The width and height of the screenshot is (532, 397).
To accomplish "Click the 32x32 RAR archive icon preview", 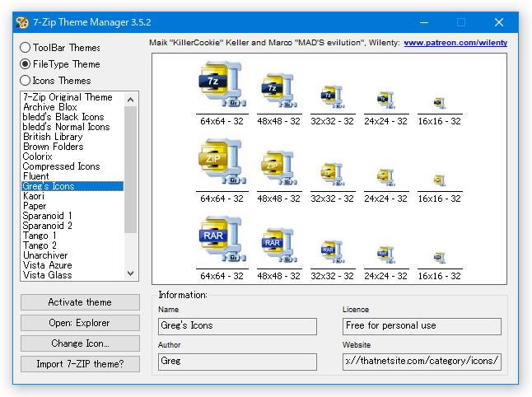I will pos(333,251).
